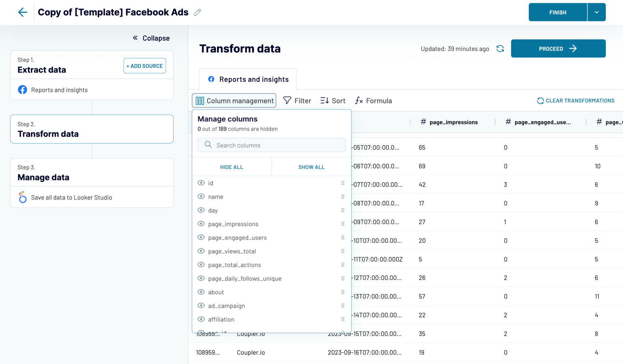
Task: Open the Filter tool
Action: 297,101
